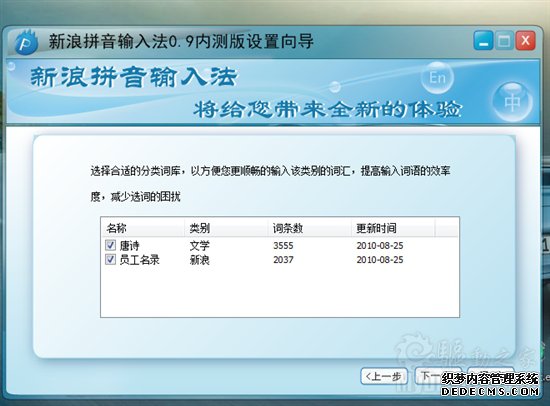Click the blue flame app icon in title bar
550x406 pixels.
click(26, 42)
